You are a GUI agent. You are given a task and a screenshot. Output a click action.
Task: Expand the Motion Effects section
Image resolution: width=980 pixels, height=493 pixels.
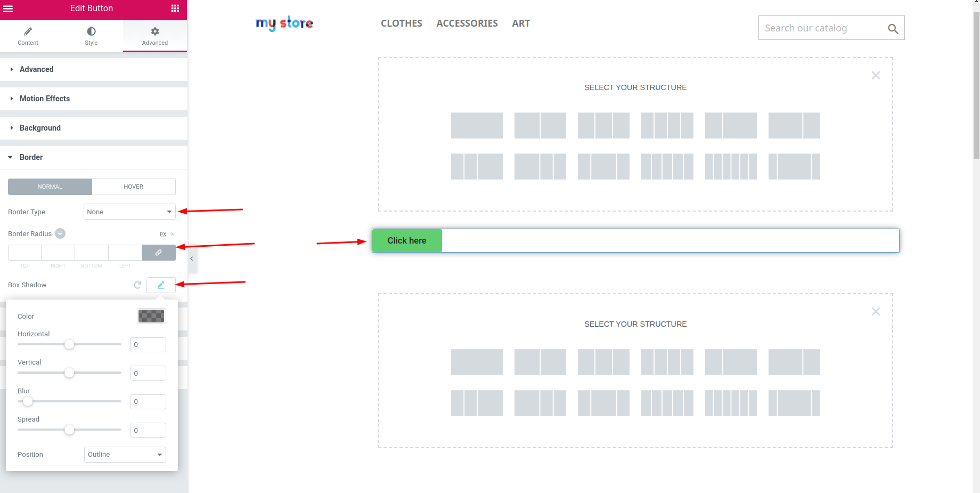pos(94,99)
